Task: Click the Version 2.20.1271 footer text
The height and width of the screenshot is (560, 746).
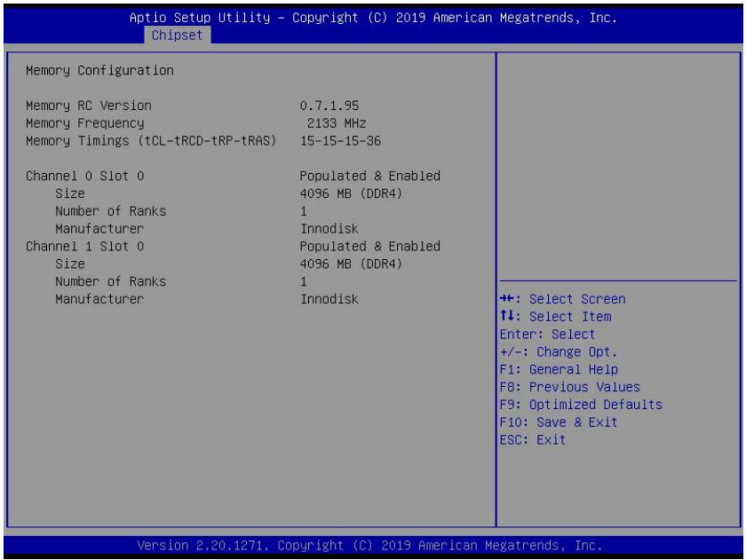Action: (369, 545)
